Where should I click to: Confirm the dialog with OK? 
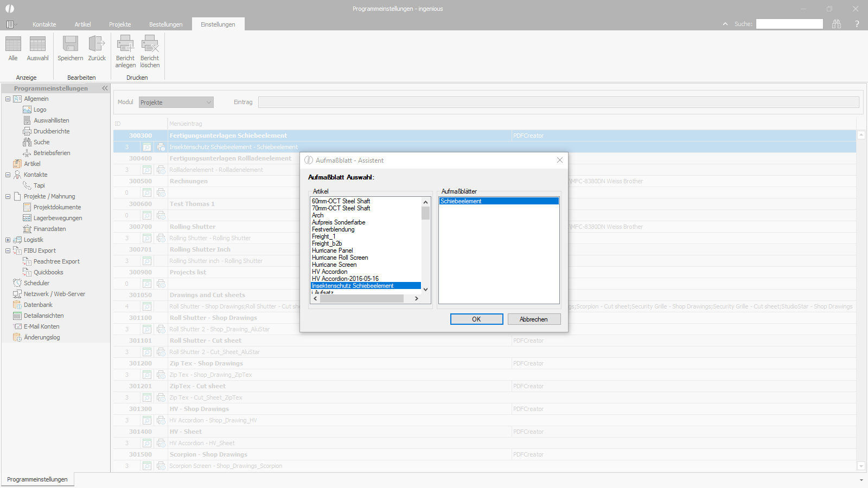tap(476, 319)
